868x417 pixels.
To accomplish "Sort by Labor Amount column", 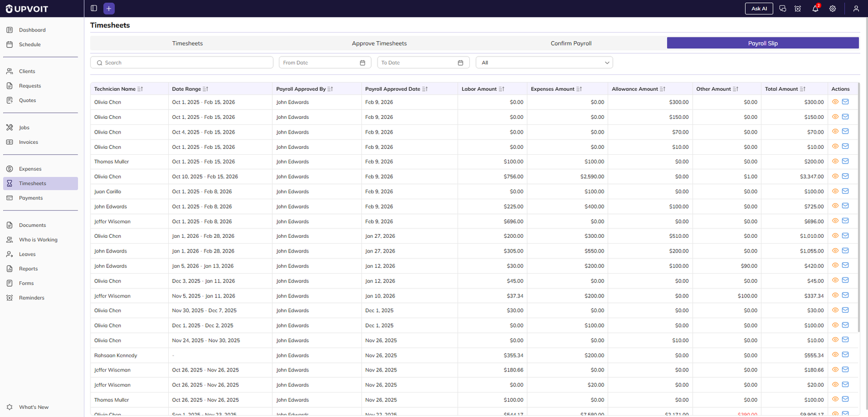I will 501,89.
